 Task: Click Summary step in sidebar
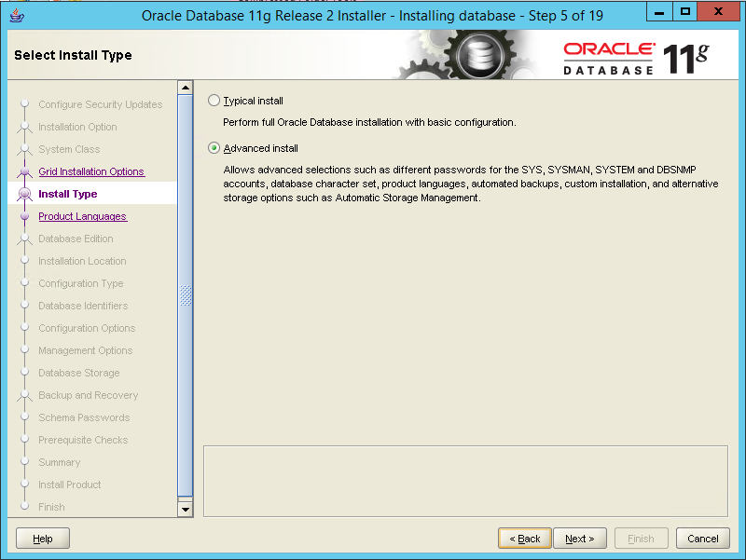[x=60, y=462]
